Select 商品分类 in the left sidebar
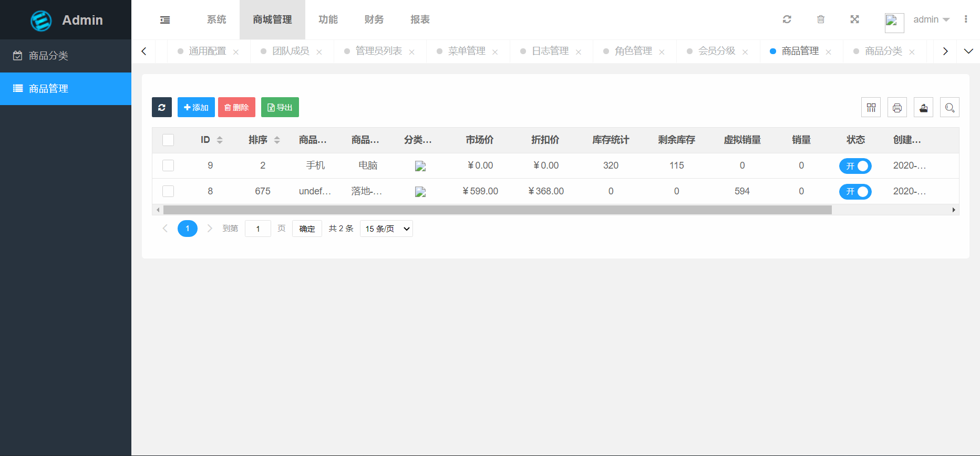980x456 pixels. coord(66,56)
